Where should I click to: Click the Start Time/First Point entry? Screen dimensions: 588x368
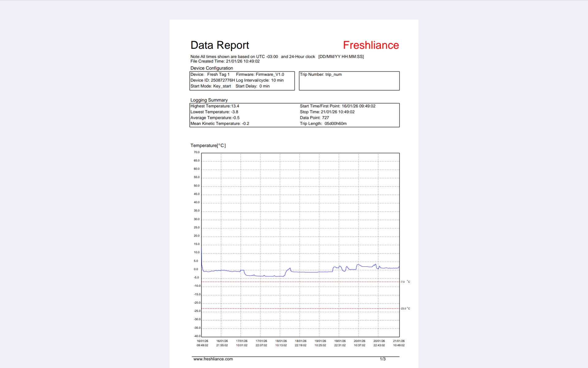point(337,106)
